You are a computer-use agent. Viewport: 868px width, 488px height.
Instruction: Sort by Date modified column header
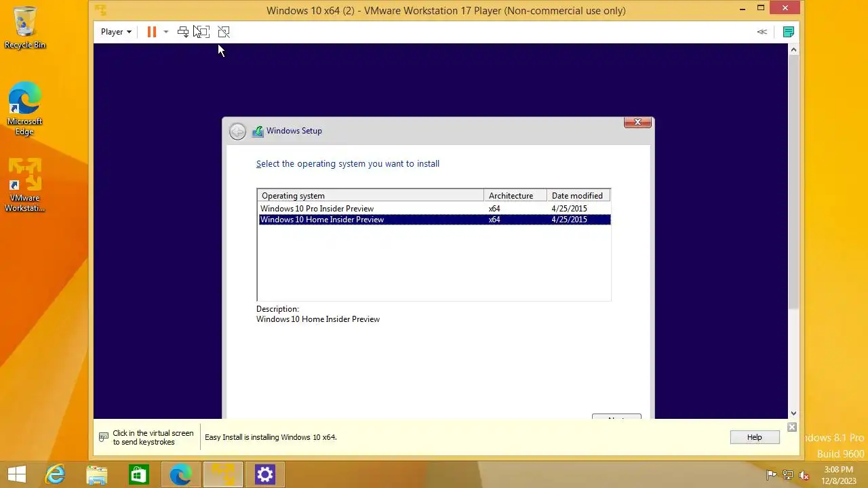tap(578, 196)
